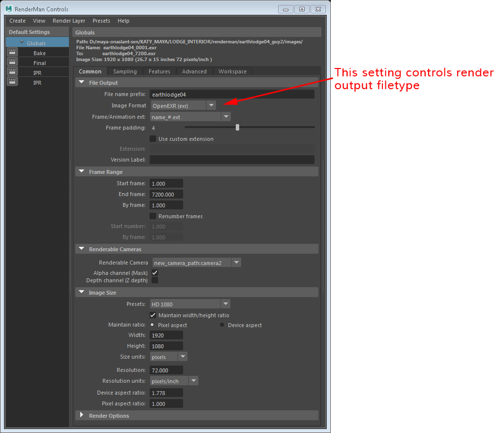Uncheck Alpha channel (Mask)
Viewport: 504px width, 433px height.
[x=155, y=273]
